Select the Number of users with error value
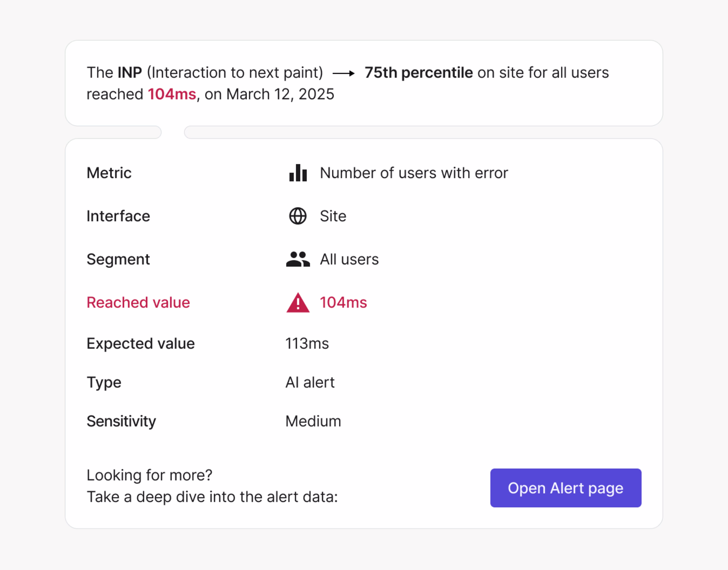Screen dimensions: 728x570 (414, 173)
